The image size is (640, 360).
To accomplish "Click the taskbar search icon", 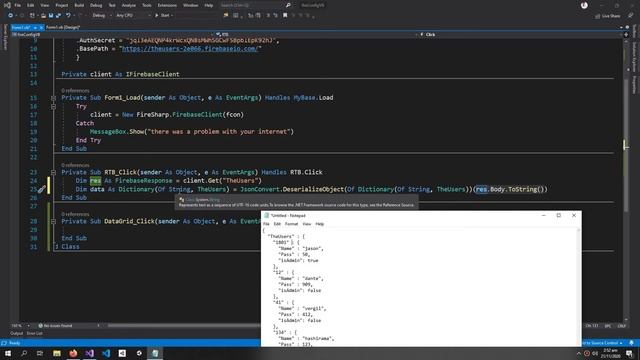I will point(24,353).
